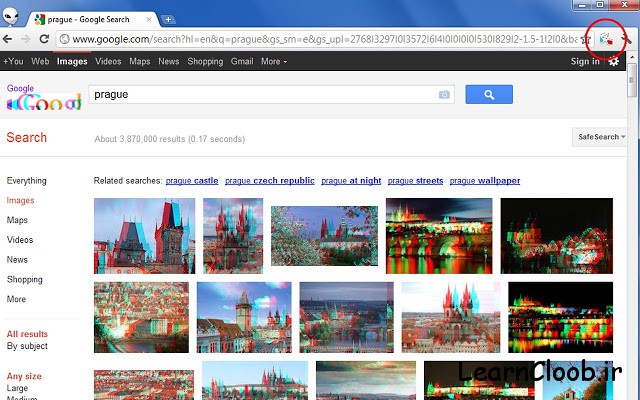Screen dimensions: 640x400
Task: Click the alien profile icon in title bar
Action: (x=10, y=16)
